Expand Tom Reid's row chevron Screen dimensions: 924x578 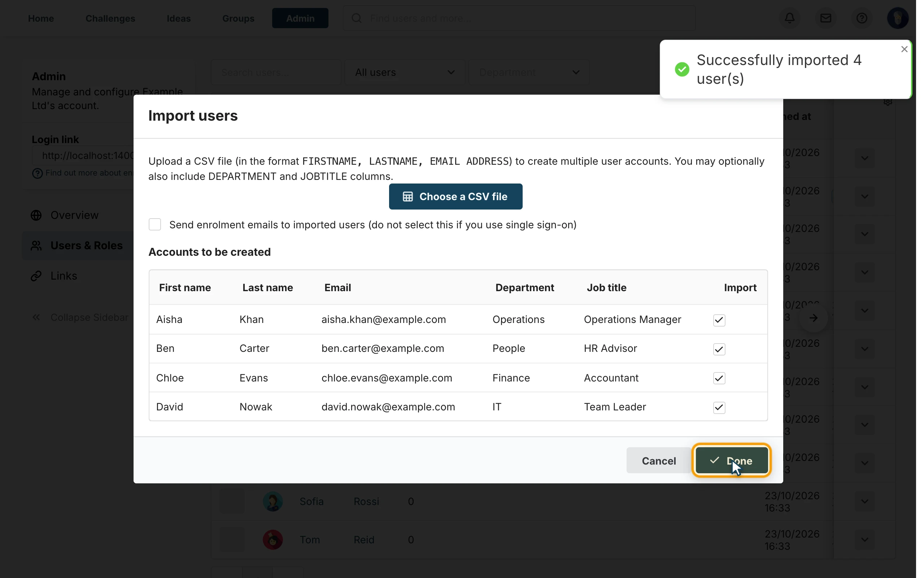coord(864,540)
